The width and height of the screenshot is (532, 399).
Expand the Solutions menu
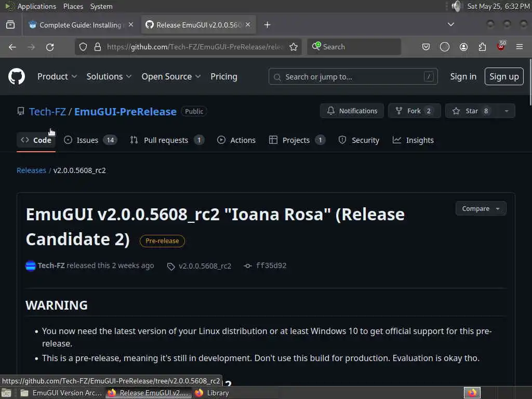(109, 77)
